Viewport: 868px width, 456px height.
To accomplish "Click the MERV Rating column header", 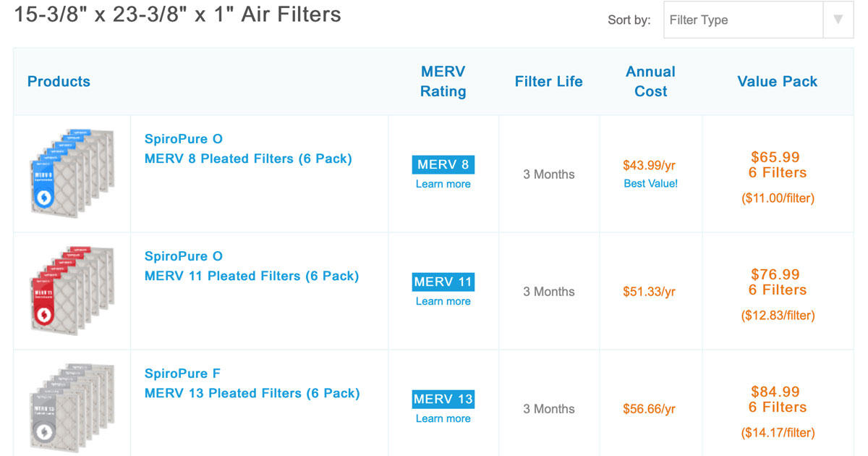I will click(x=443, y=81).
